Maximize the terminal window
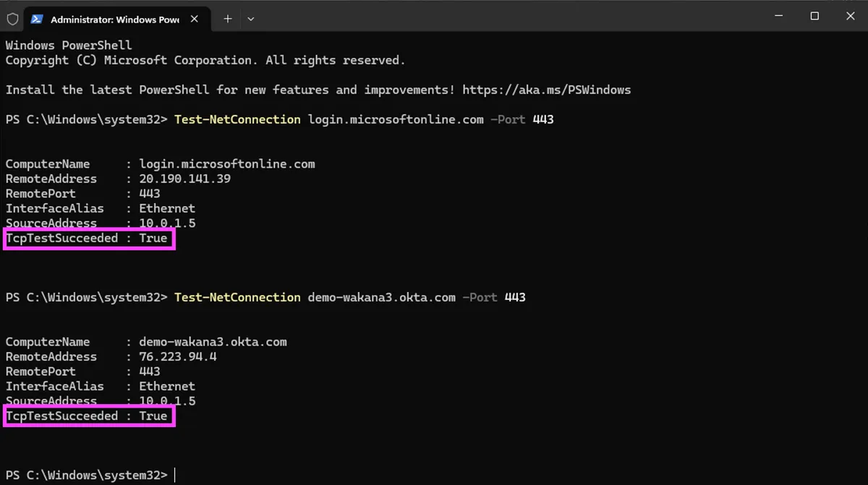The image size is (868, 485). tap(814, 16)
